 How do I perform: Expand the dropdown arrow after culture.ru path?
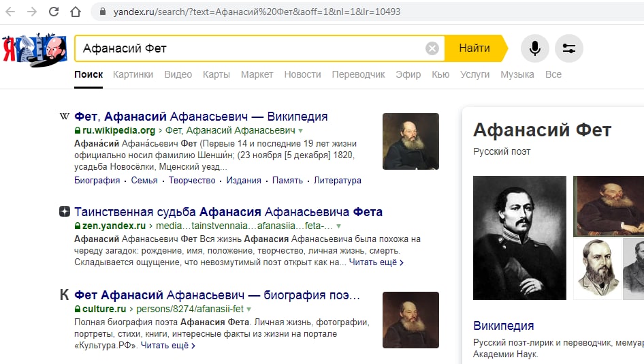click(x=249, y=309)
